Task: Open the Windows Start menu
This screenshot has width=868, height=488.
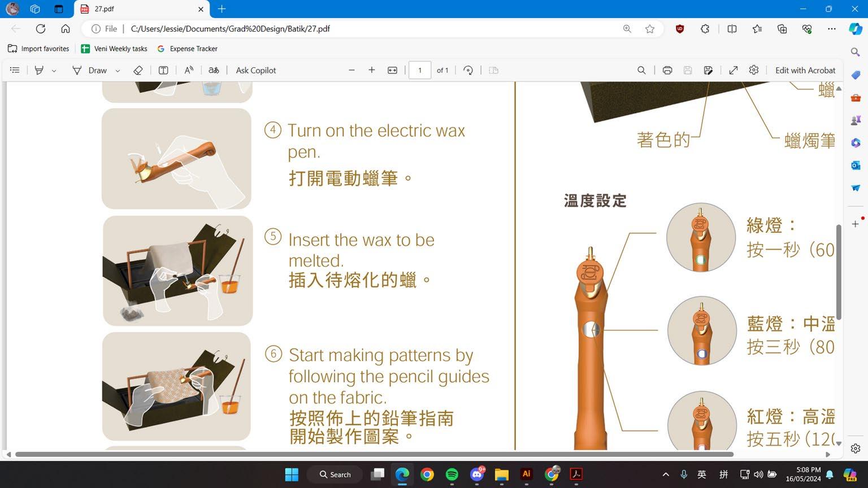Action: click(292, 474)
